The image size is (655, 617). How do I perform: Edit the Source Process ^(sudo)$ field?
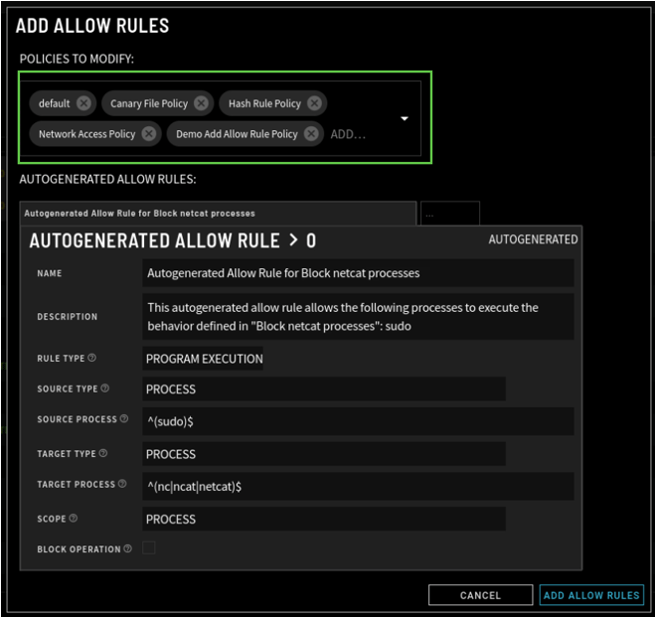[358, 421]
